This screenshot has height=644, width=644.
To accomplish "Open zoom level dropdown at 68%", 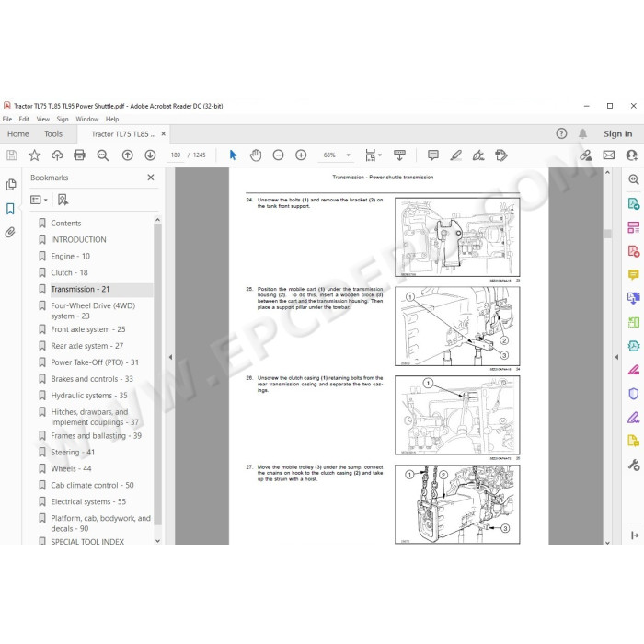I will point(349,155).
